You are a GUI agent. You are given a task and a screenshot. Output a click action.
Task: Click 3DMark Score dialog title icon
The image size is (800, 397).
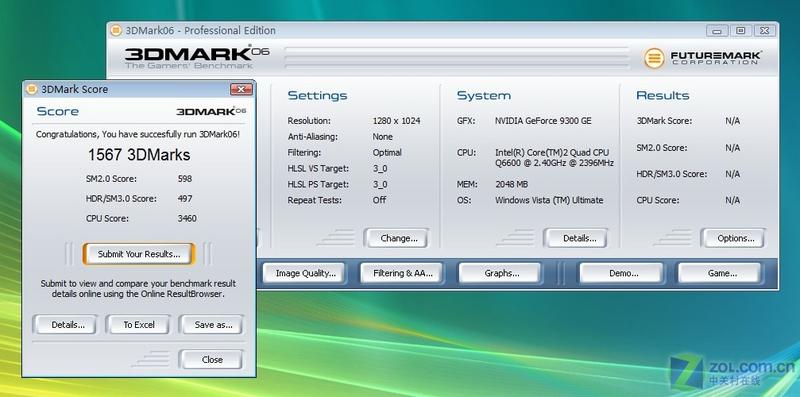pos(32,89)
